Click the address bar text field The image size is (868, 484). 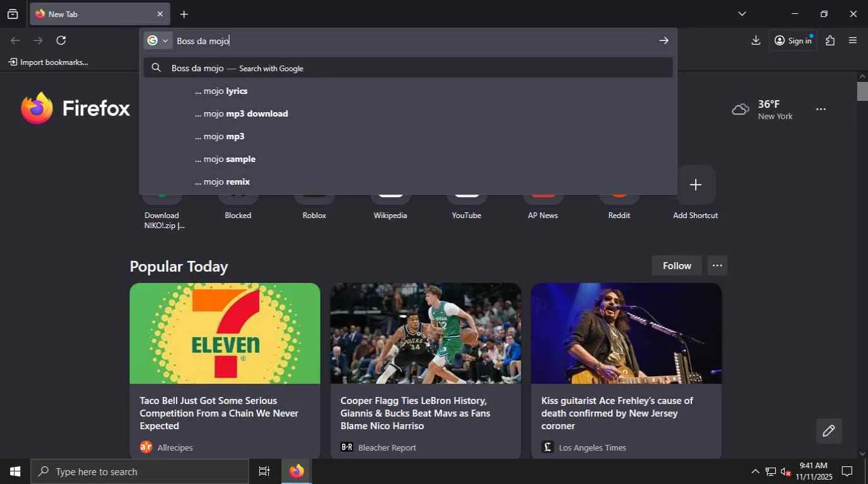413,40
